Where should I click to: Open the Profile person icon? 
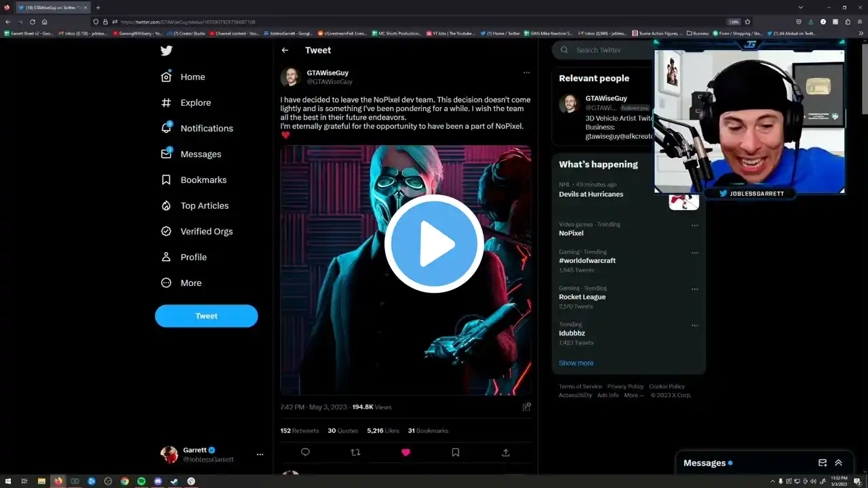tap(166, 257)
